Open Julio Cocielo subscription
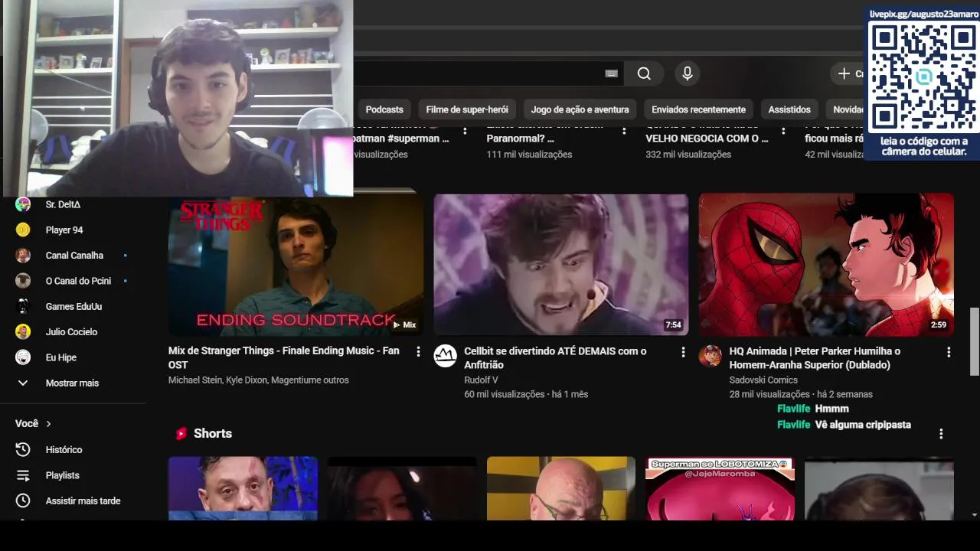 [73, 332]
